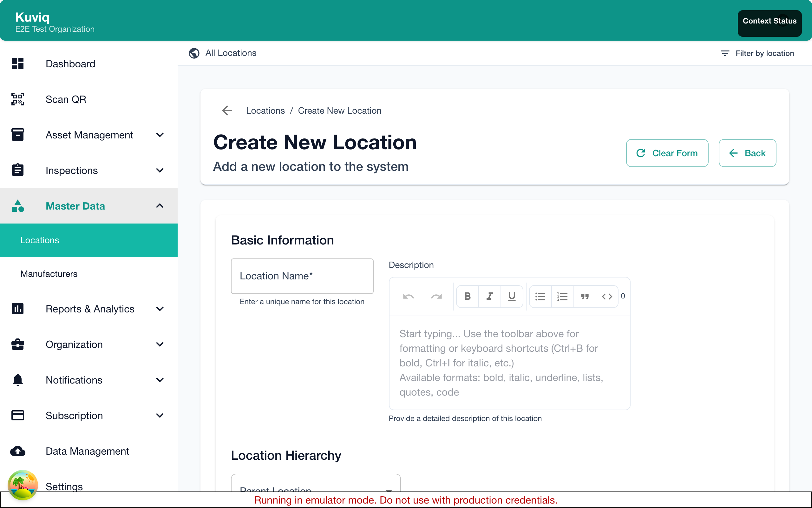Open Scan QR menu item
Screen dimensions: 812x508
88,99
